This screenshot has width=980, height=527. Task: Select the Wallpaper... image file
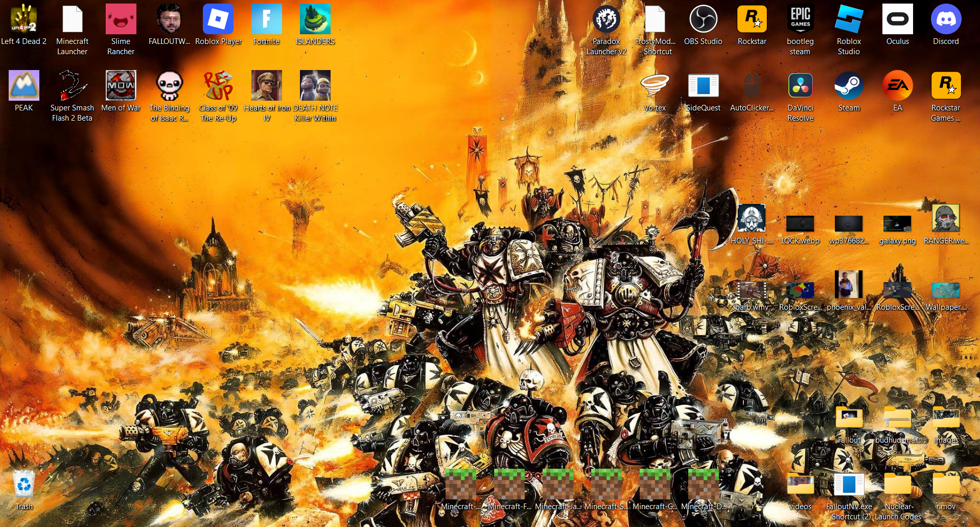click(x=946, y=290)
